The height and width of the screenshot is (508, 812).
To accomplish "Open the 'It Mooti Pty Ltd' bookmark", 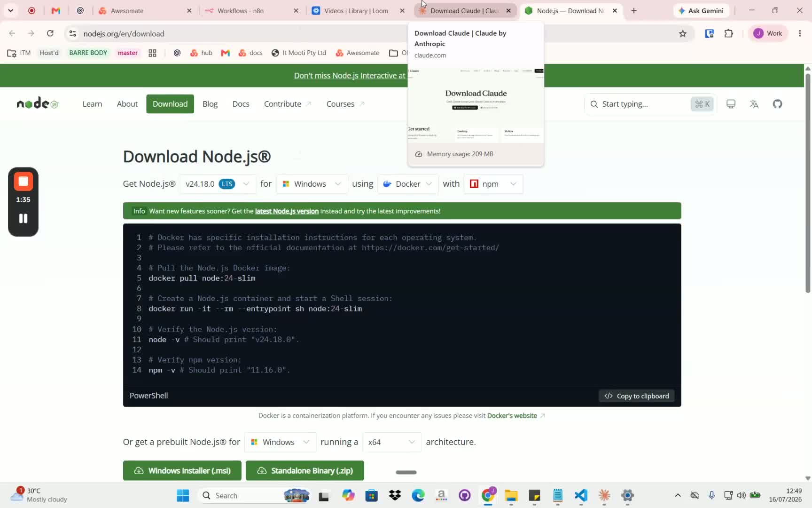I will tap(299, 53).
